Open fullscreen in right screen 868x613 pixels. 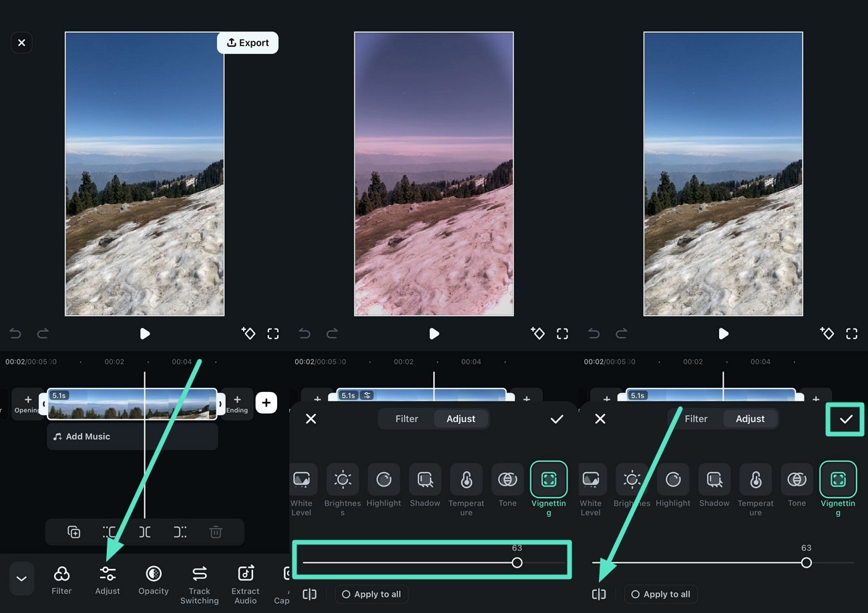(851, 333)
